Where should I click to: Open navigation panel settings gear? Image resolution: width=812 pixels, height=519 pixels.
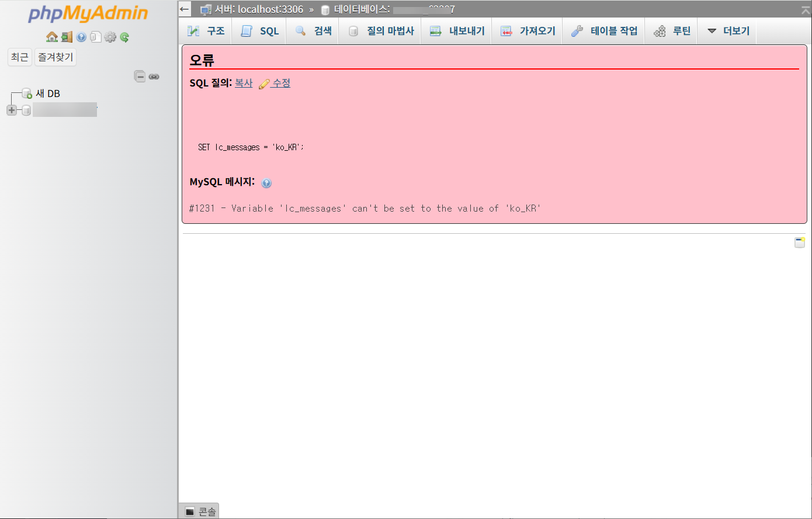click(x=110, y=37)
